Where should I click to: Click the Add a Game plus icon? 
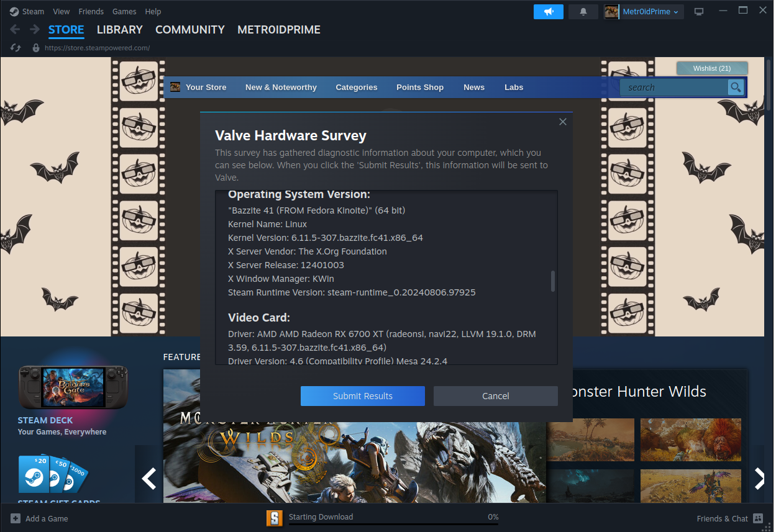pos(16,518)
